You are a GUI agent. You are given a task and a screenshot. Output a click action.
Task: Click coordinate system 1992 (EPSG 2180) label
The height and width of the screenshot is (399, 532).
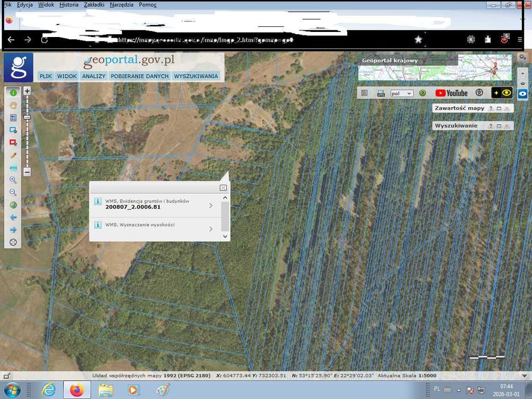(187, 376)
